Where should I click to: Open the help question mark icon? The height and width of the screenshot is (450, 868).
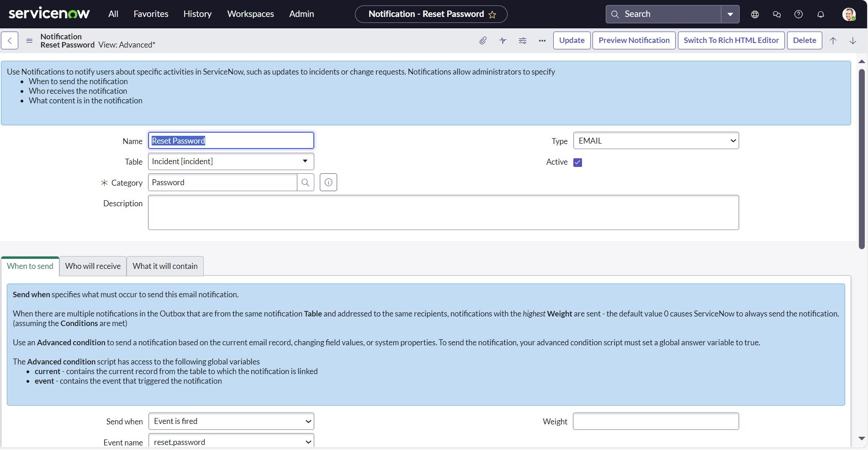(x=799, y=14)
